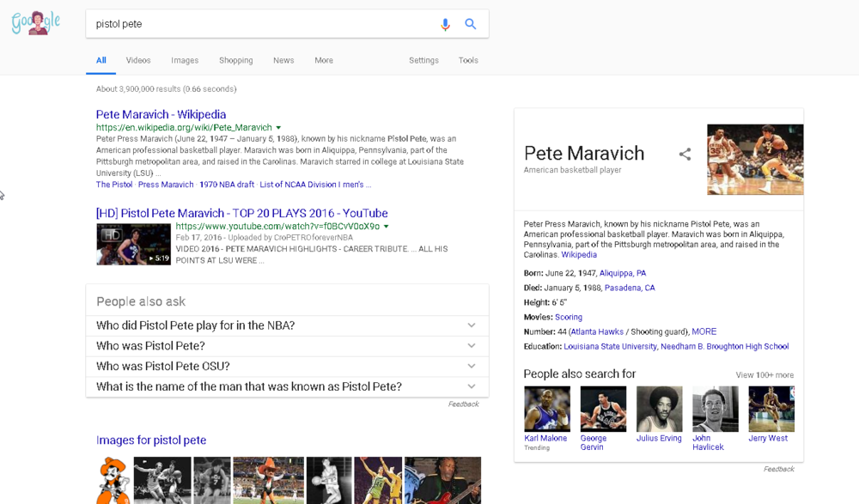Image resolution: width=859 pixels, height=504 pixels.
Task: Open the Settings menu
Action: (423, 61)
